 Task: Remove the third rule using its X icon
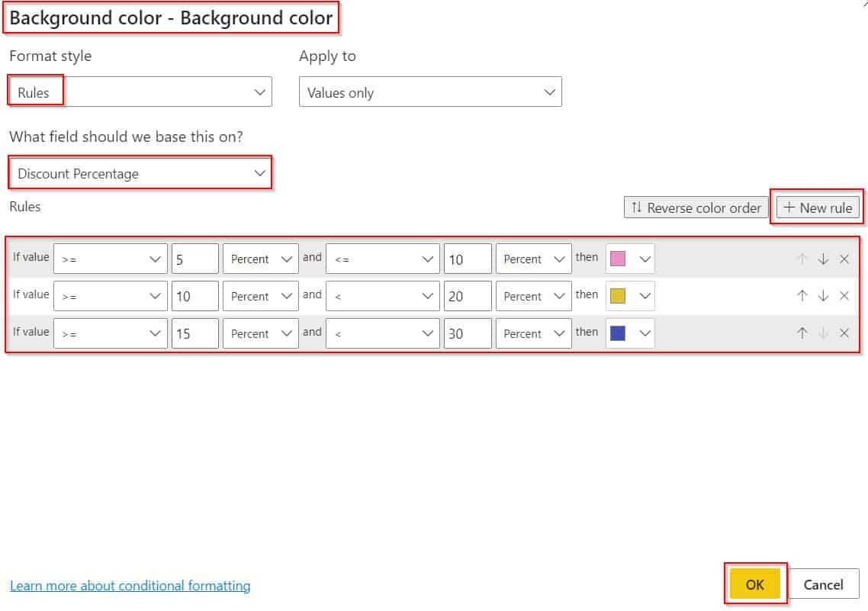coord(844,333)
